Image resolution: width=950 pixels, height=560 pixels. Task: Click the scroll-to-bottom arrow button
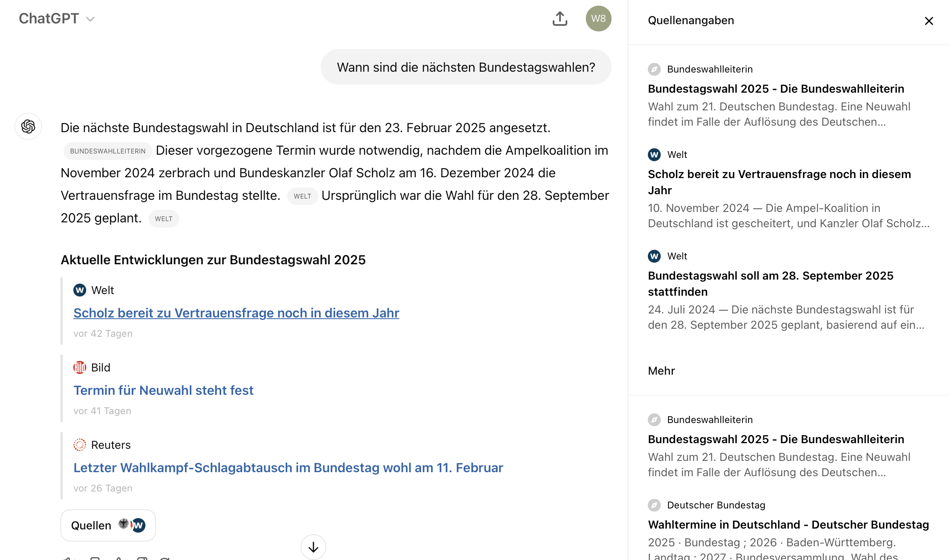pyautogui.click(x=313, y=547)
